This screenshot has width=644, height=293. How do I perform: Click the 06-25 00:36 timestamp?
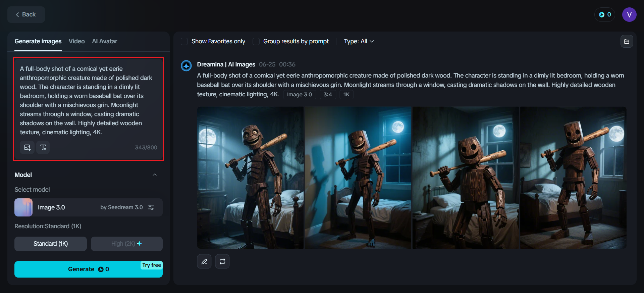point(277,64)
